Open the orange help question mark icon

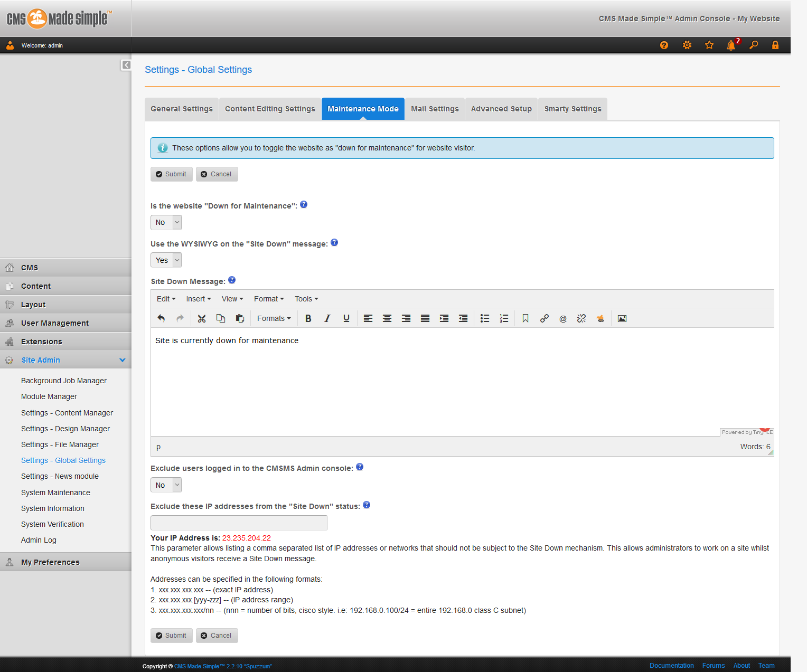664,45
